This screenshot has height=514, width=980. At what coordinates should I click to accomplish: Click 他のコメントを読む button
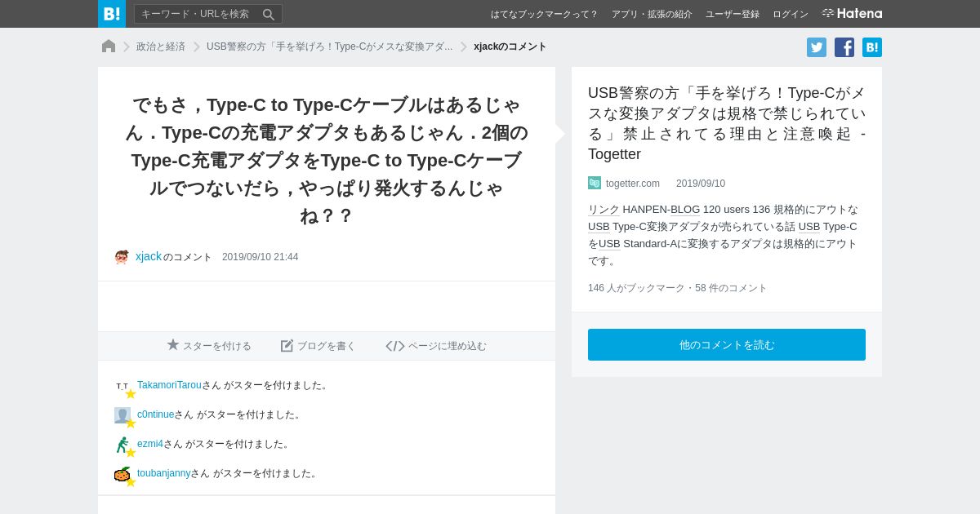(x=727, y=345)
